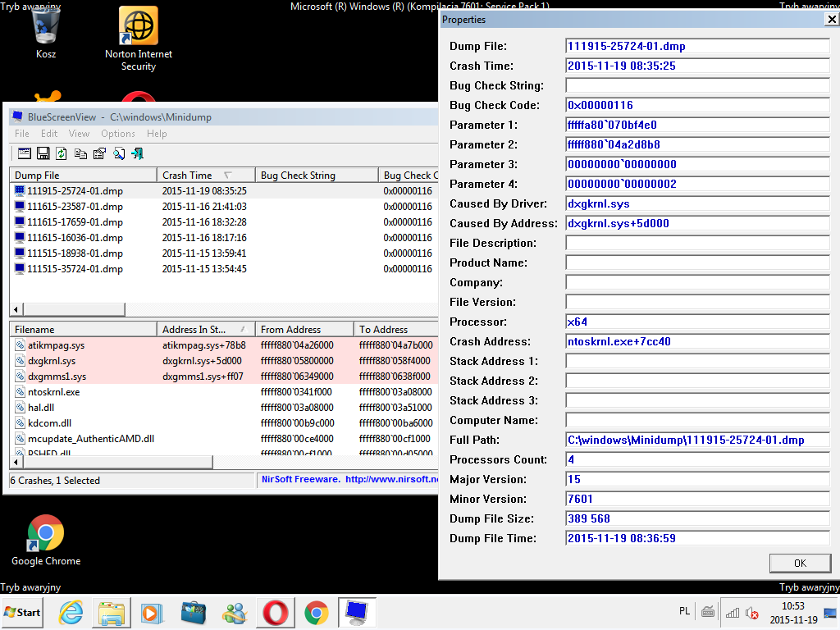Click the on-screen keyboard tray icon
Image resolution: width=840 pixels, height=630 pixels.
tap(708, 612)
